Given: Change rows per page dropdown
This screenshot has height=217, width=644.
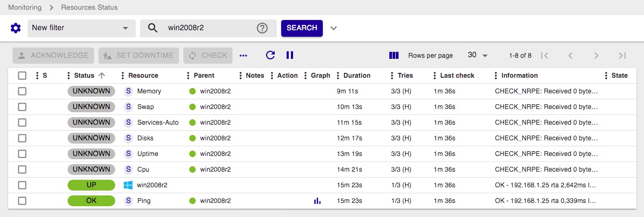Looking at the screenshot, I should [477, 55].
